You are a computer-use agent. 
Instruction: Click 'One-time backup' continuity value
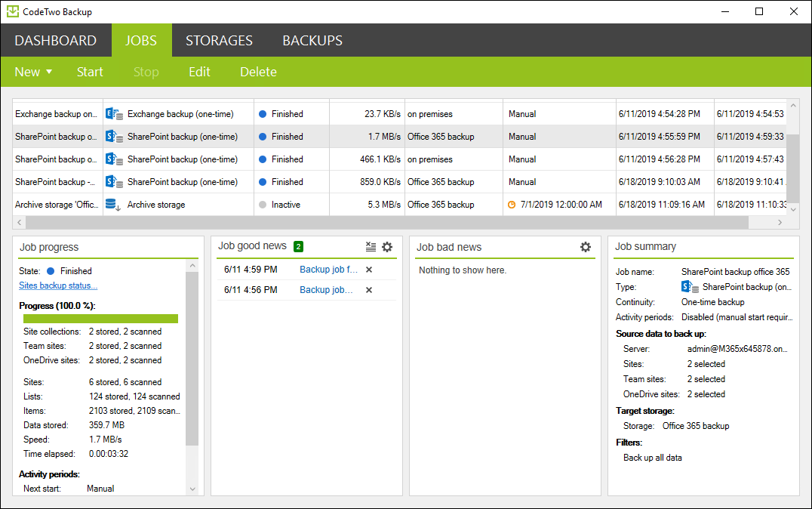click(x=712, y=302)
